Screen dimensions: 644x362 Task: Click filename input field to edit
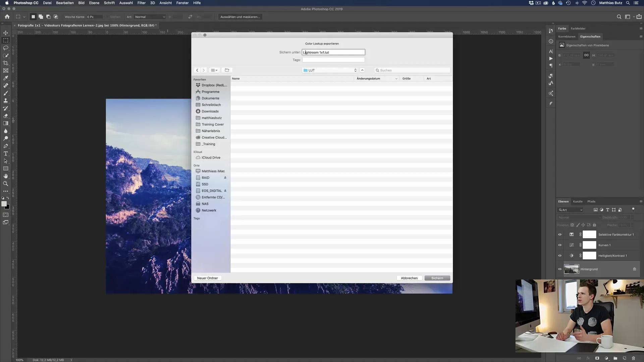pyautogui.click(x=333, y=52)
